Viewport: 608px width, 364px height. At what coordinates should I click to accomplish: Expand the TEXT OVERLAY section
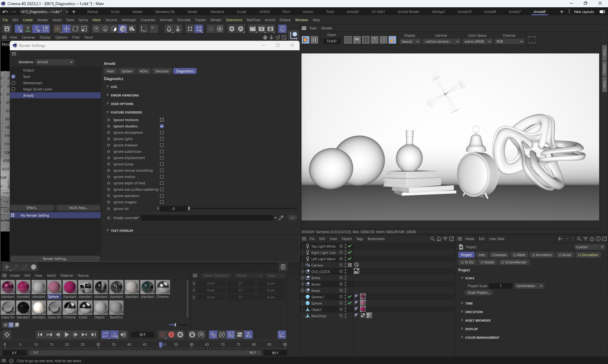tap(122, 231)
